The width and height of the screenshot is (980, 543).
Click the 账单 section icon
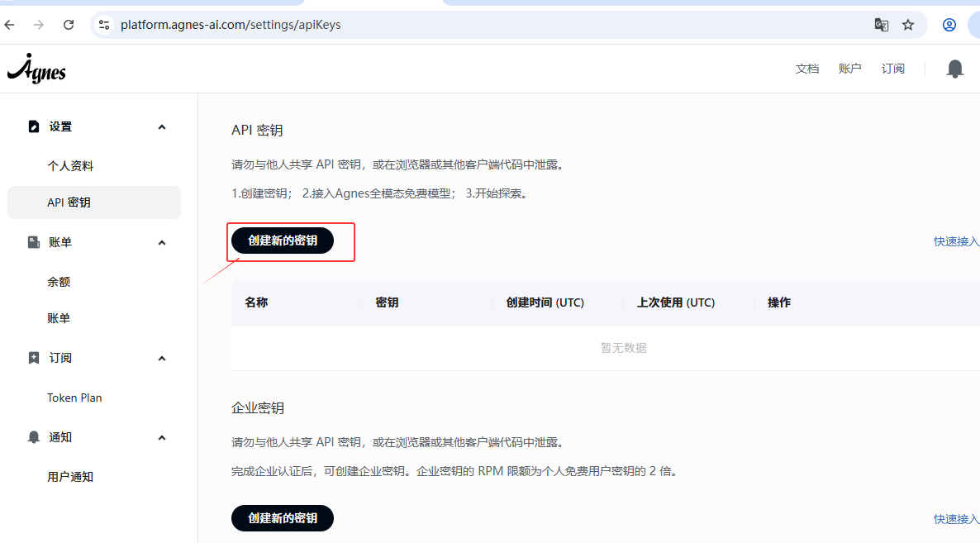[34, 242]
